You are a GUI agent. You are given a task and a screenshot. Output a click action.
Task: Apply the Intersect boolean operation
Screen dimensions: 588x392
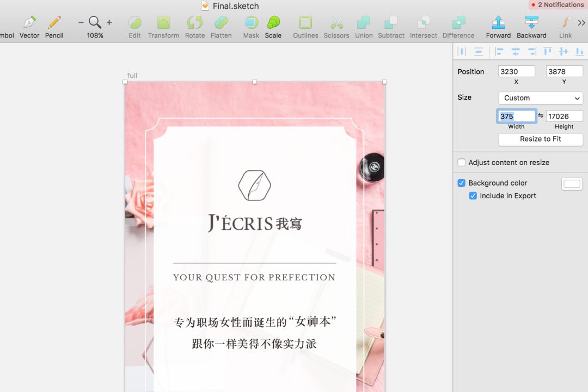point(424,27)
